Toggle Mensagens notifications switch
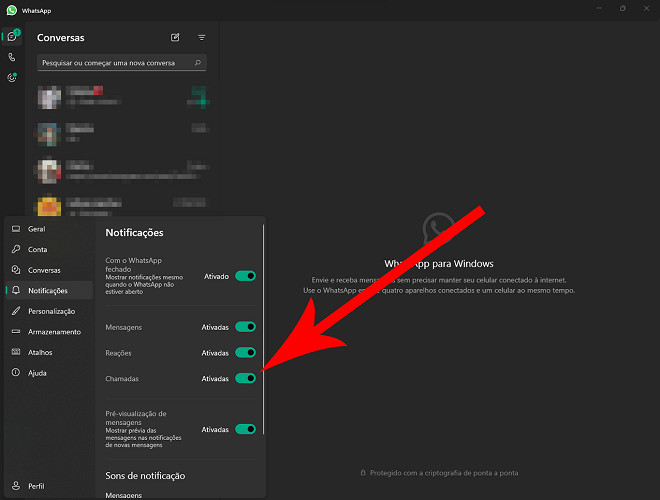 pyautogui.click(x=245, y=327)
